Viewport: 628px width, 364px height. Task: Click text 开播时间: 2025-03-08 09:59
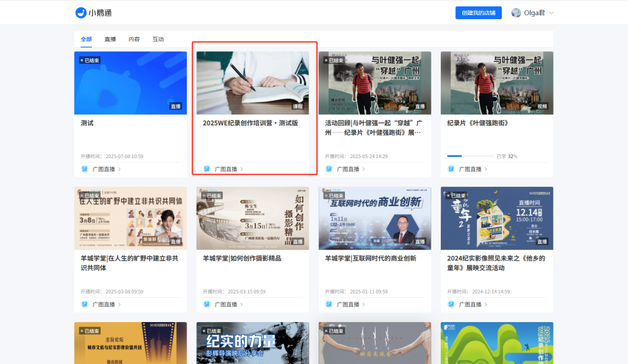click(x=112, y=291)
